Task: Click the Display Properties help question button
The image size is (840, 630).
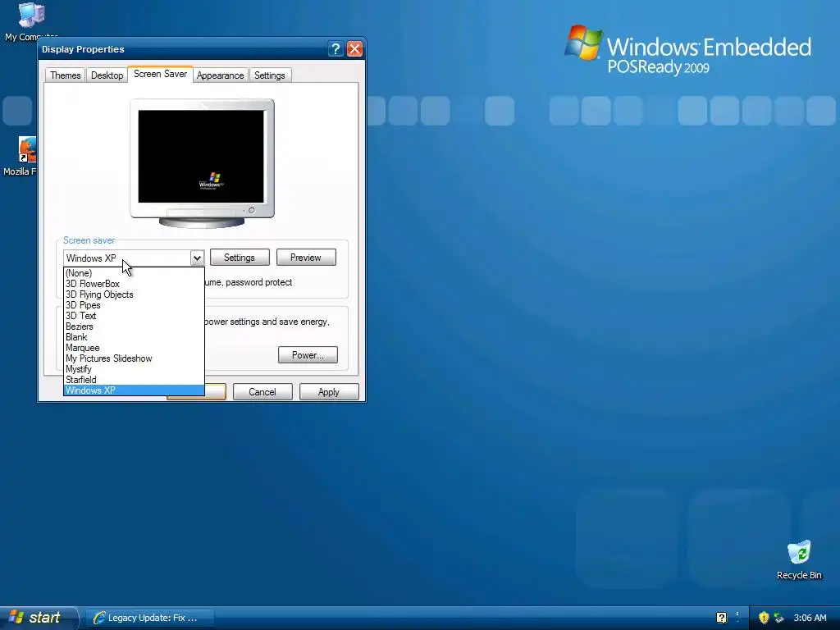Action: tap(336, 48)
